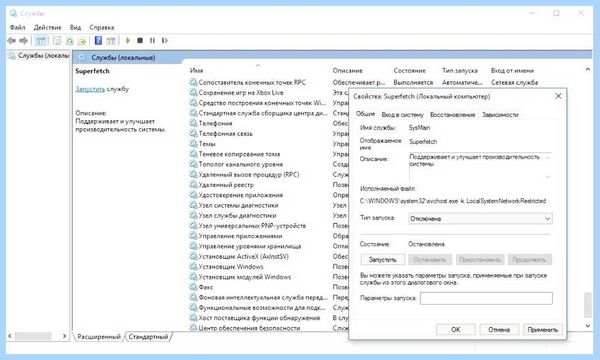Click the Применить button
Viewport: 600px width, 360px height.
coord(543,329)
